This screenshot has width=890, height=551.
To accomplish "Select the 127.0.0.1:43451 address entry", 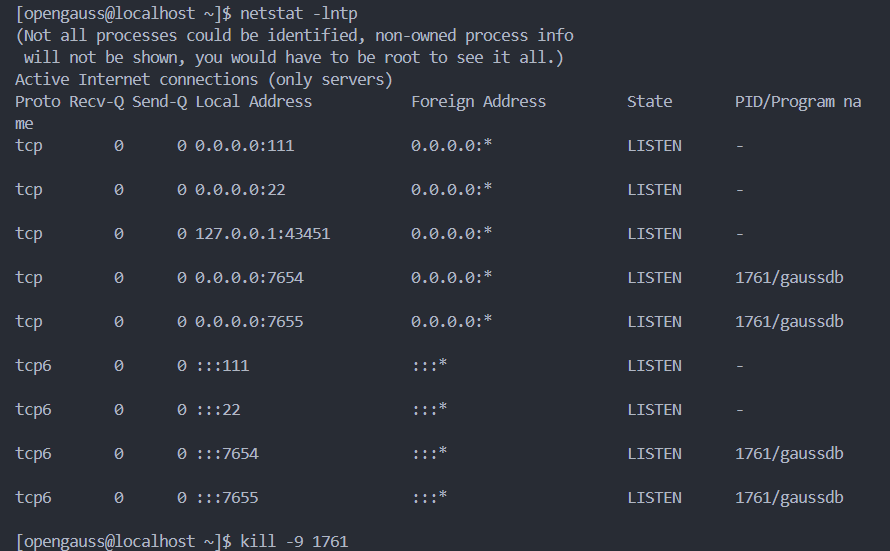I will (x=262, y=233).
